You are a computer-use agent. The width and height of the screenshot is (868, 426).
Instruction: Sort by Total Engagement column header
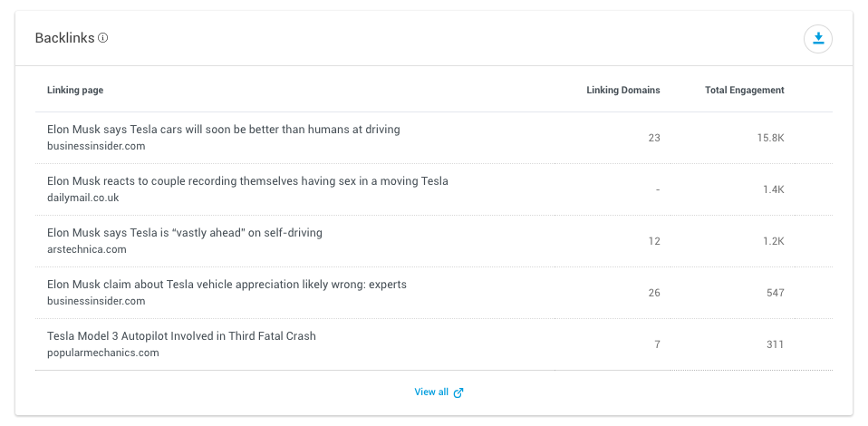pyautogui.click(x=744, y=90)
